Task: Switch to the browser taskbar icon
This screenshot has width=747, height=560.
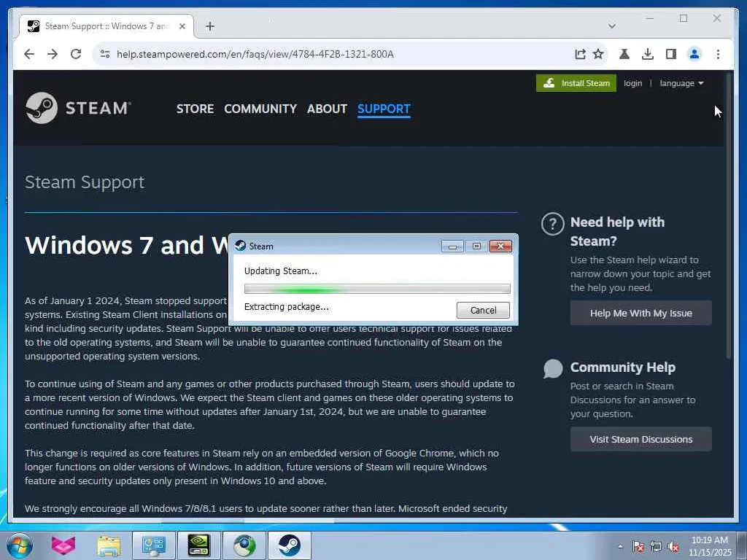Action: (244, 545)
